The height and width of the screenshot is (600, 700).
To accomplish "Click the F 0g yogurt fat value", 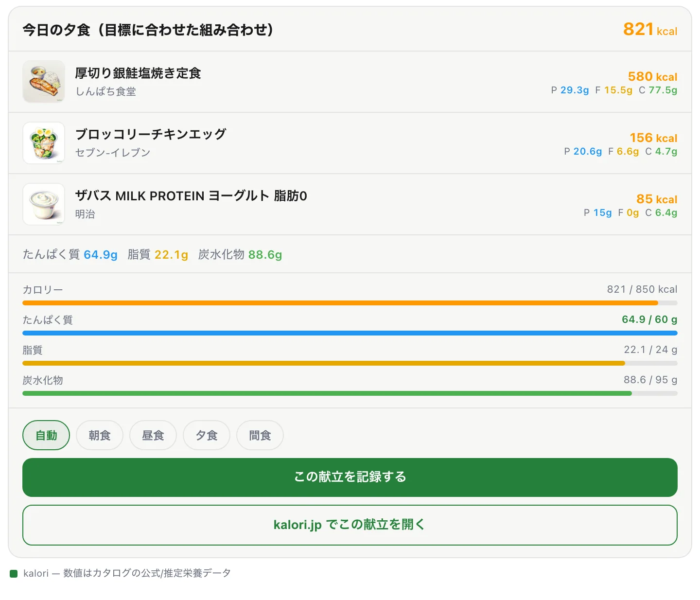I will pyautogui.click(x=629, y=212).
